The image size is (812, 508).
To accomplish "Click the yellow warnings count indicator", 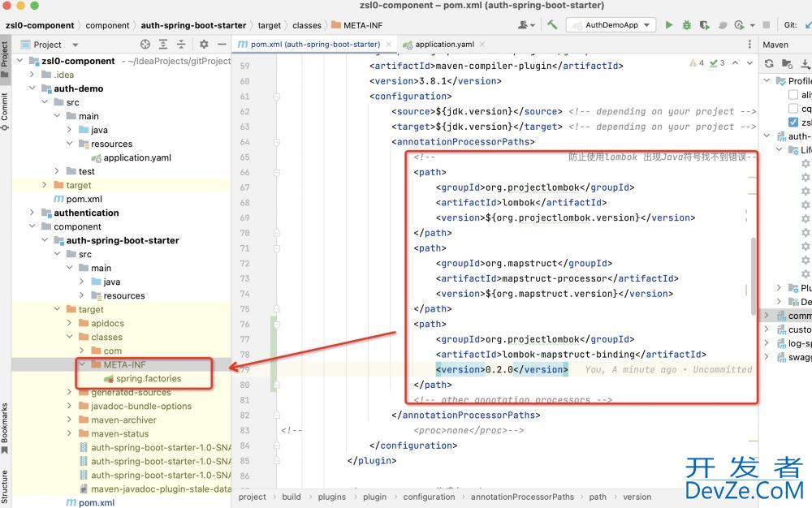I will (697, 63).
